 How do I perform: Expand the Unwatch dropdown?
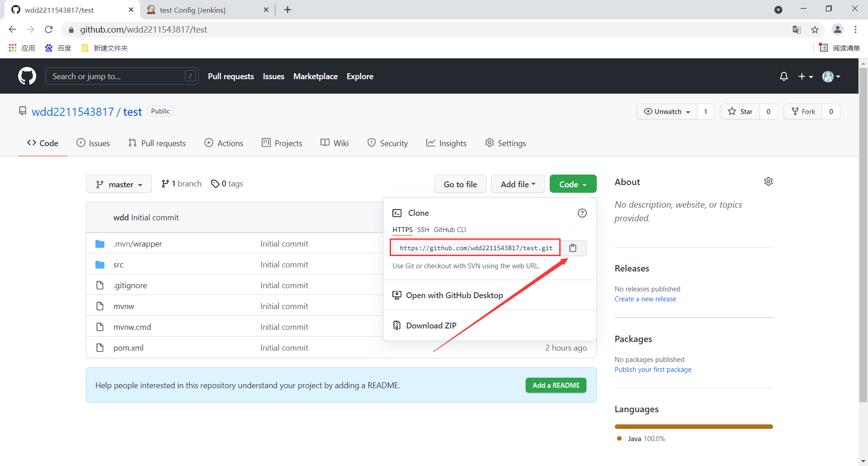pyautogui.click(x=667, y=112)
